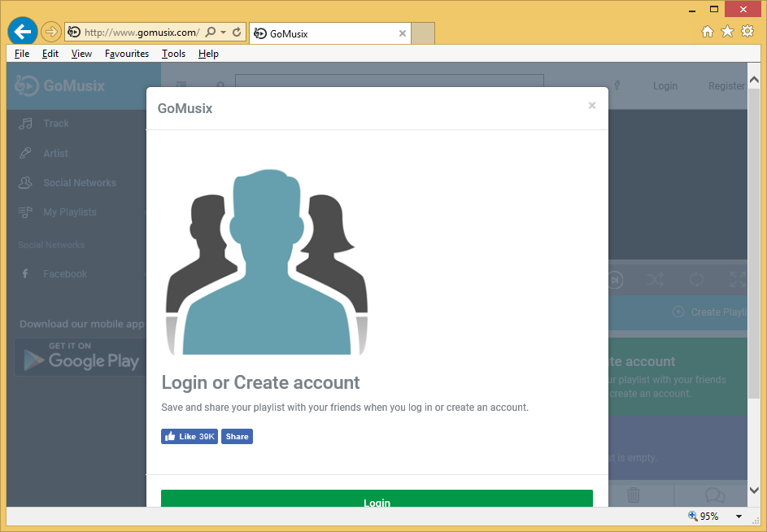767x532 pixels.
Task: Close the GoMusix browser tab
Action: tap(402, 33)
